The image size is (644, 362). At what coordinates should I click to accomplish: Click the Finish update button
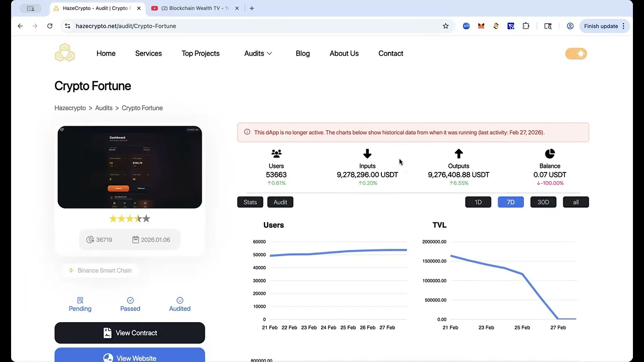coord(604,26)
